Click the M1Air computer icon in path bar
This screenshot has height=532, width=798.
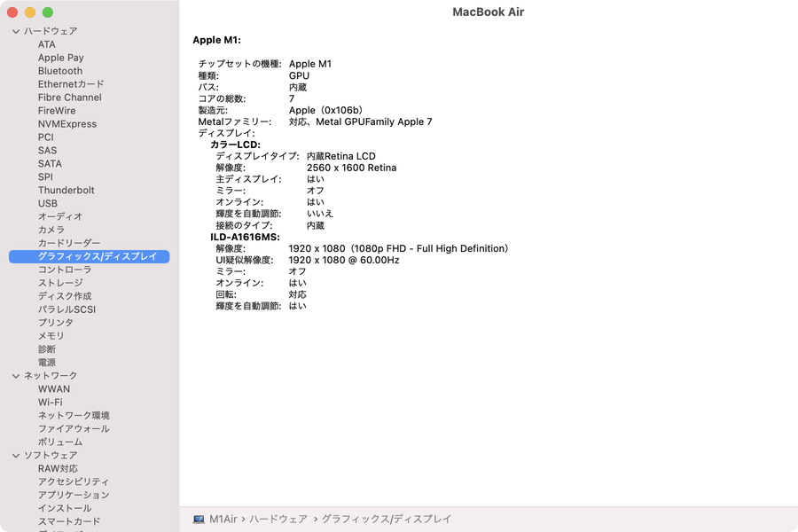pos(199,520)
